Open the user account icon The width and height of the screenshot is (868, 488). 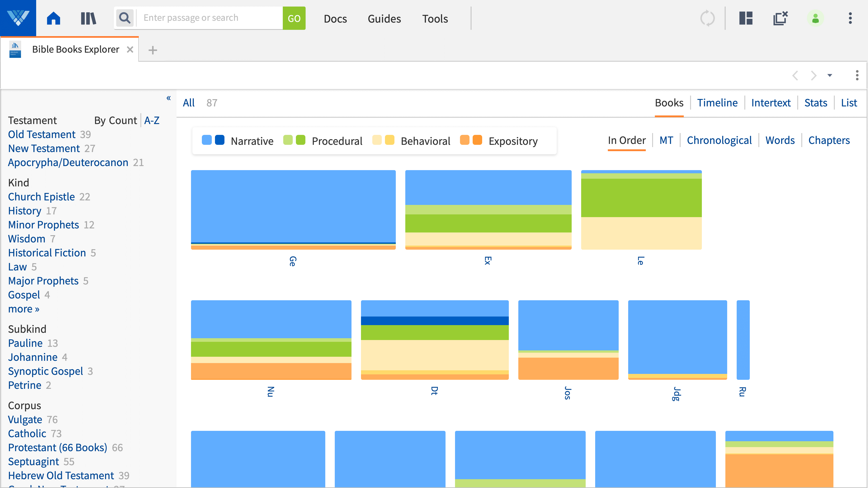pos(815,18)
